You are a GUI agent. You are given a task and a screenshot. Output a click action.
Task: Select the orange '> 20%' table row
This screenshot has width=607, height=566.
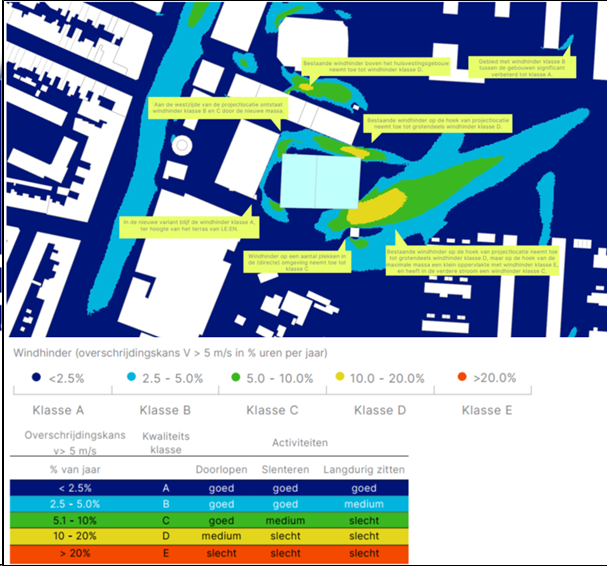[209, 554]
